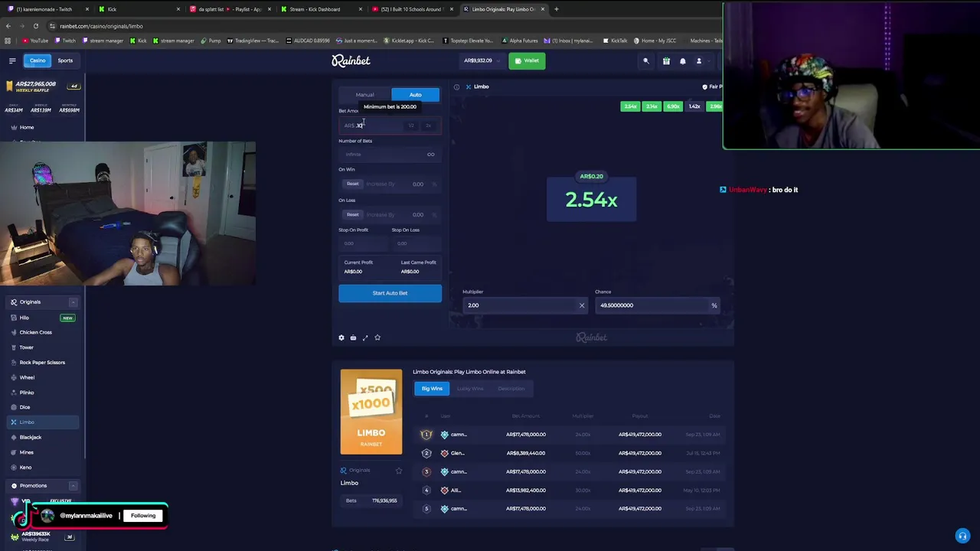Click the hotkeys icon beside the settings gear

353,337
